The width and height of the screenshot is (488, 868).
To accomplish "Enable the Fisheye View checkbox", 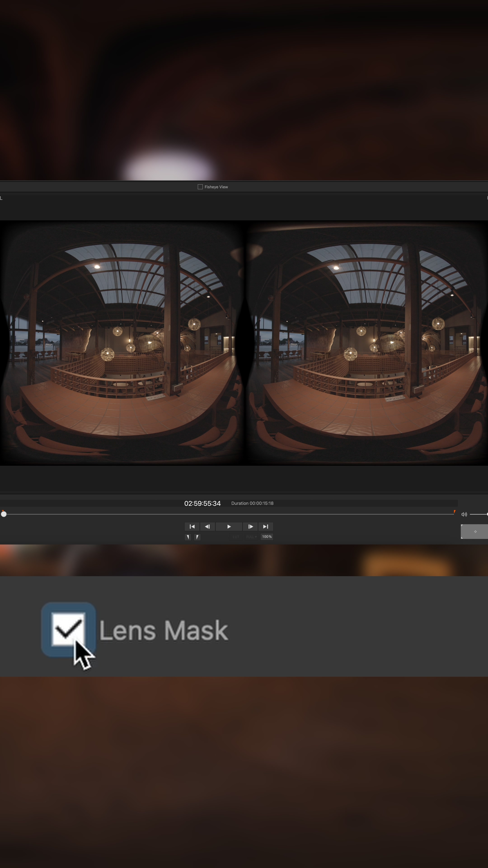I will pos(200,187).
